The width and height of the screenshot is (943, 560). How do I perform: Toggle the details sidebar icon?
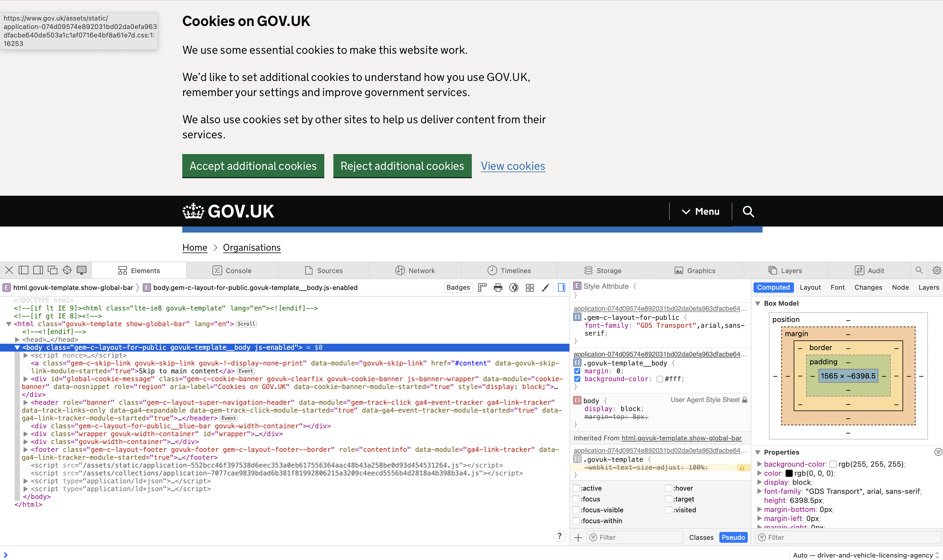point(561,288)
